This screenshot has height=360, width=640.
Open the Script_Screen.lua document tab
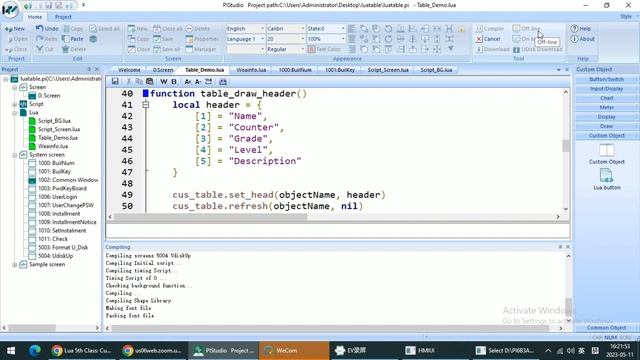pyautogui.click(x=388, y=70)
